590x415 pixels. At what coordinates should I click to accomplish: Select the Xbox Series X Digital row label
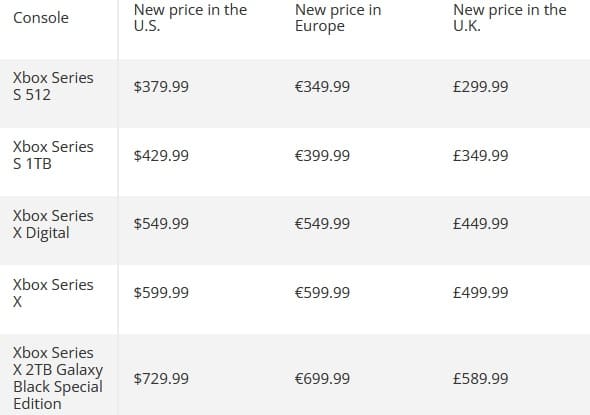53,224
